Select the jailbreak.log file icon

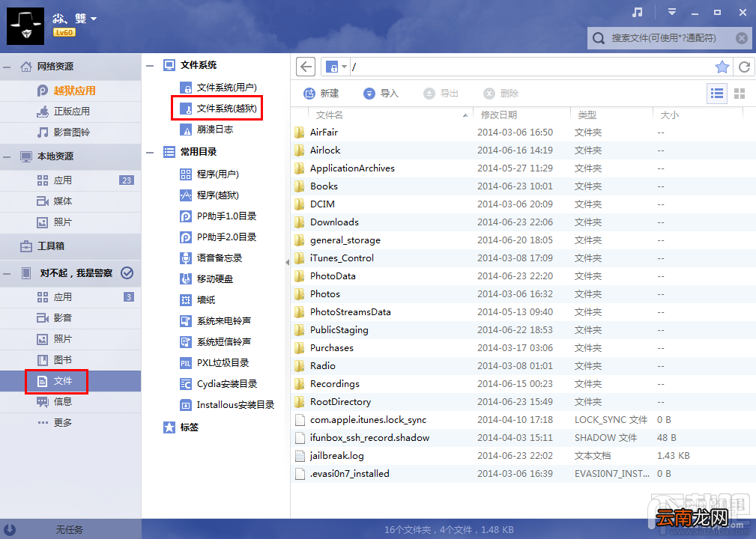pos(300,456)
